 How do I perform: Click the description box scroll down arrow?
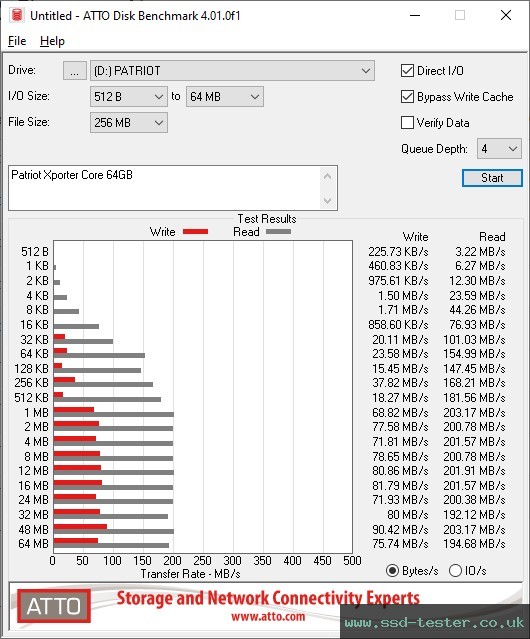(328, 200)
